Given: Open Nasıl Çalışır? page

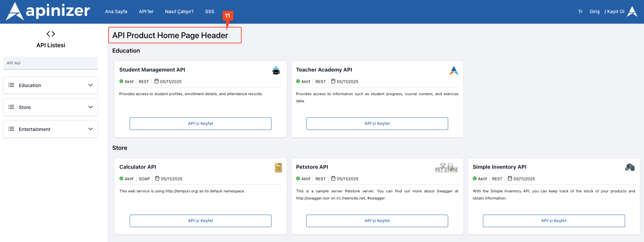Looking at the screenshot, I should pos(179,11).
